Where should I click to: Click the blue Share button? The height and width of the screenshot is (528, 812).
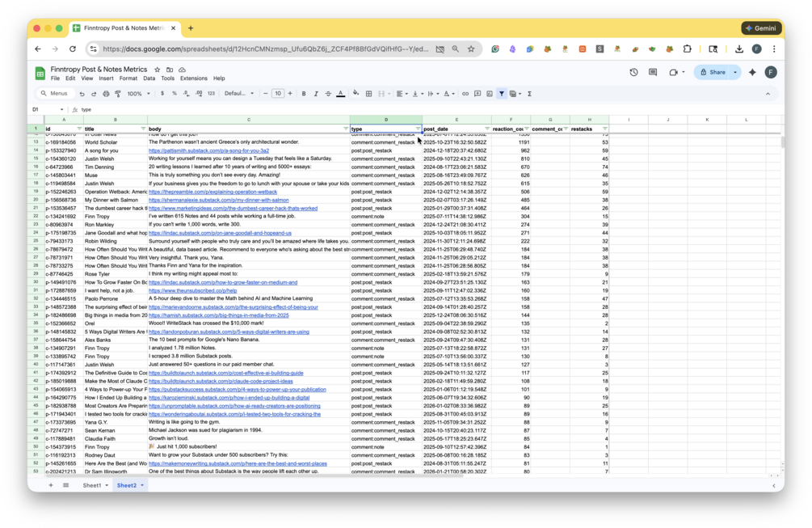pyautogui.click(x=713, y=73)
